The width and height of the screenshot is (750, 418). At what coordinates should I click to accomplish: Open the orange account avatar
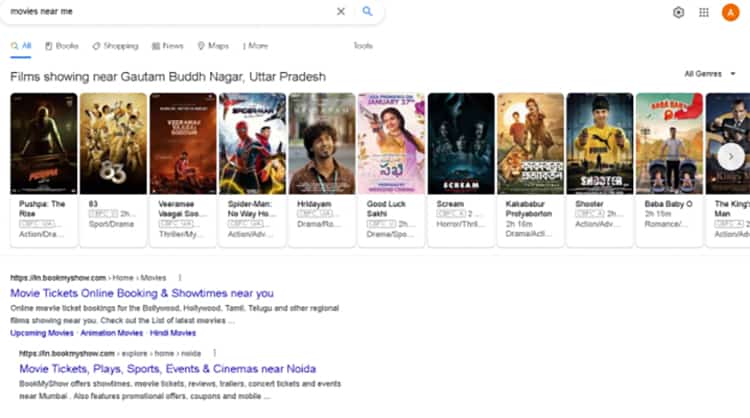point(730,12)
